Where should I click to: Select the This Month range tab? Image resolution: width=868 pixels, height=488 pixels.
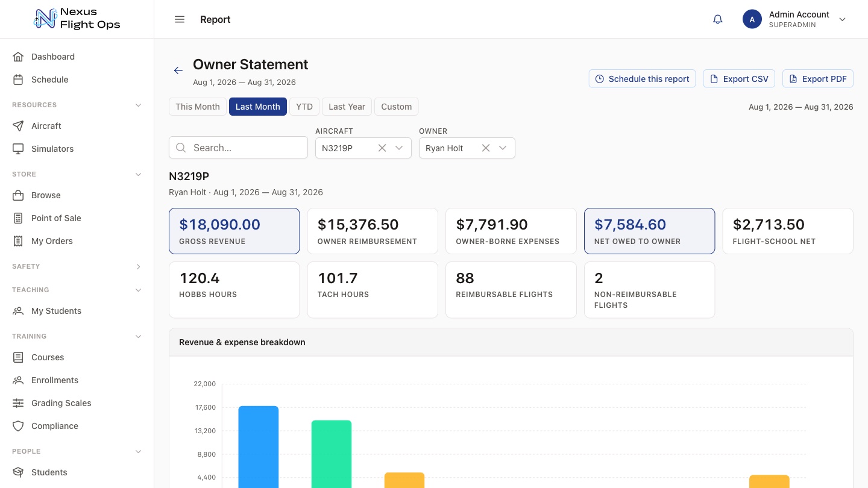click(198, 107)
